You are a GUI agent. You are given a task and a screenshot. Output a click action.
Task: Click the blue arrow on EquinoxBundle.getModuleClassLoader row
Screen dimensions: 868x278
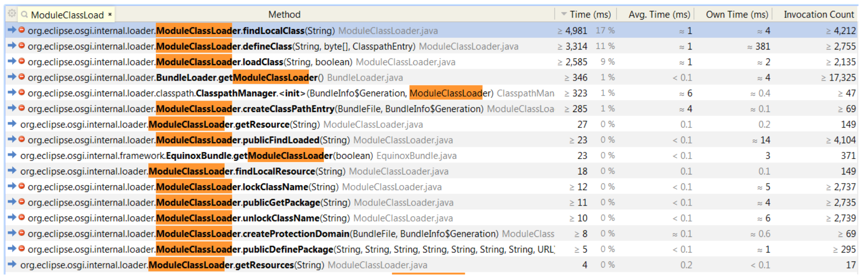(12, 155)
